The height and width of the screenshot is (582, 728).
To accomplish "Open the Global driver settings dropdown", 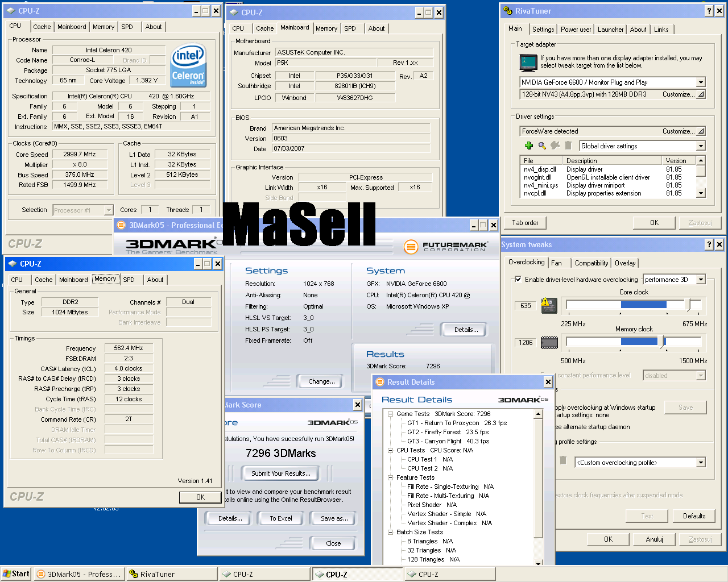I will (701, 146).
